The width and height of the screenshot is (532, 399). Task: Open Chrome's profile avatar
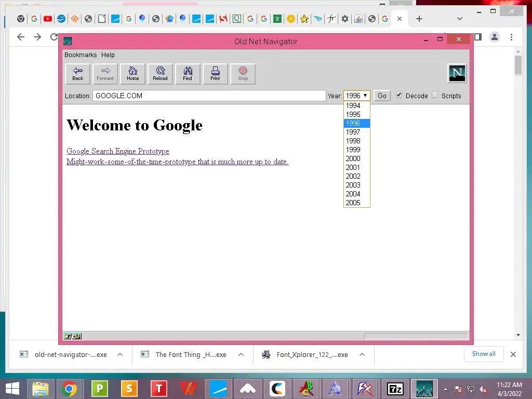click(495, 37)
